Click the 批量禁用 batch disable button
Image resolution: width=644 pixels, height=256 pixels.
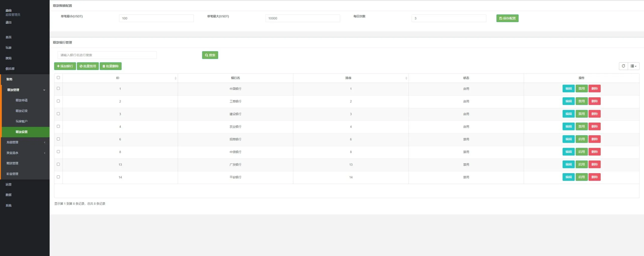point(88,66)
